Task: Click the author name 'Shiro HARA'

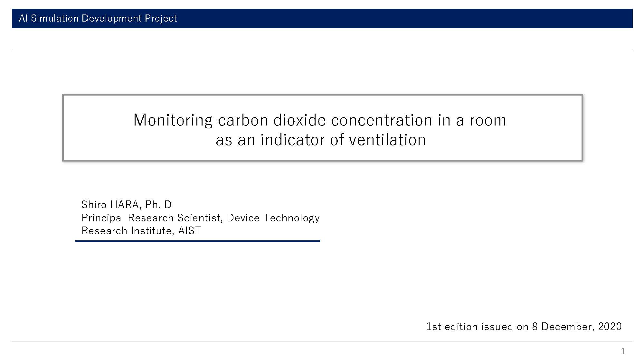Action: point(110,205)
